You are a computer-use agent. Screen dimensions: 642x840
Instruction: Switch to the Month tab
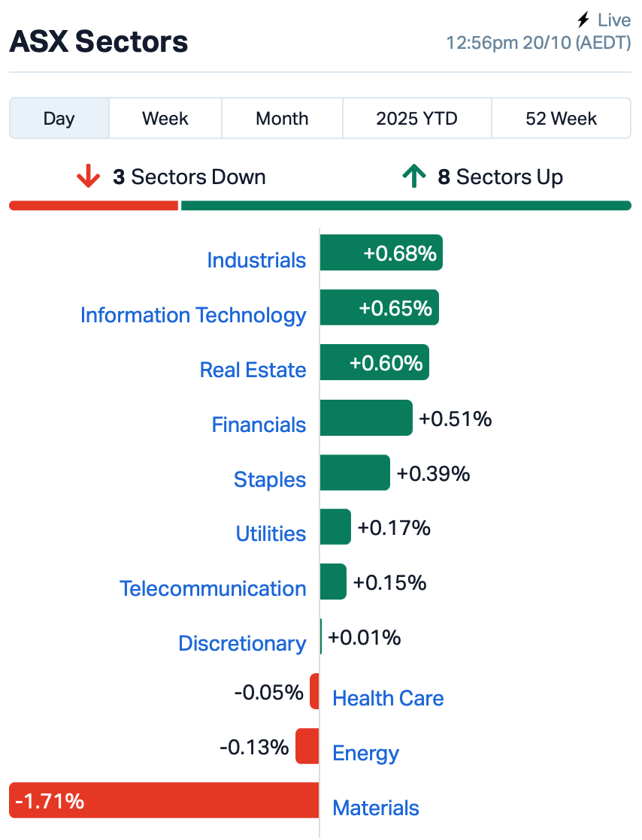282,119
